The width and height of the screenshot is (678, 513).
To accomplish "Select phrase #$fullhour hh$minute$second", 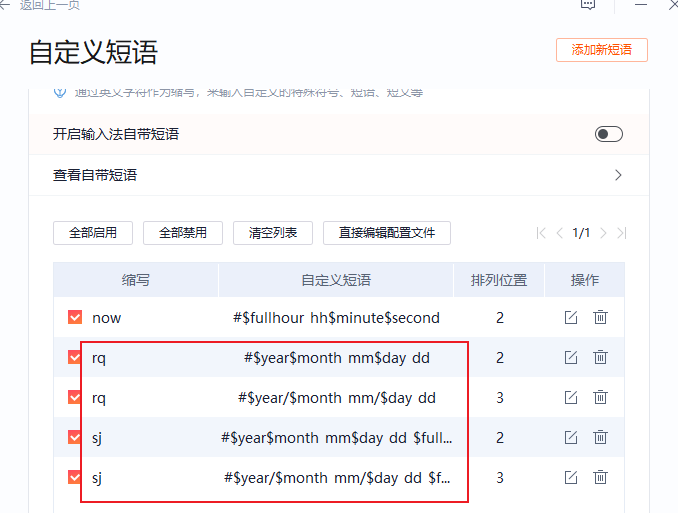I will [336, 318].
